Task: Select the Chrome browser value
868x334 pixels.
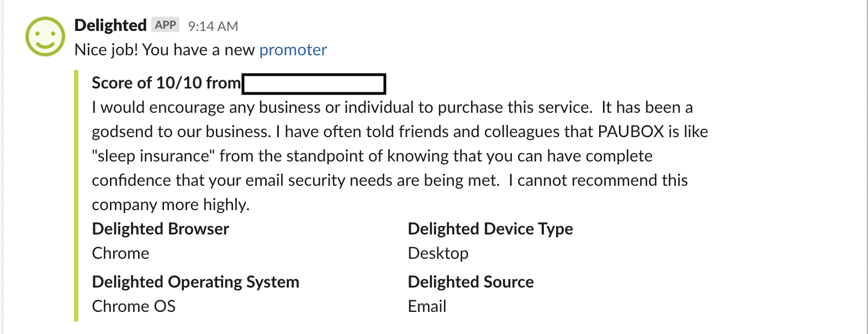Action: pyautogui.click(x=120, y=253)
